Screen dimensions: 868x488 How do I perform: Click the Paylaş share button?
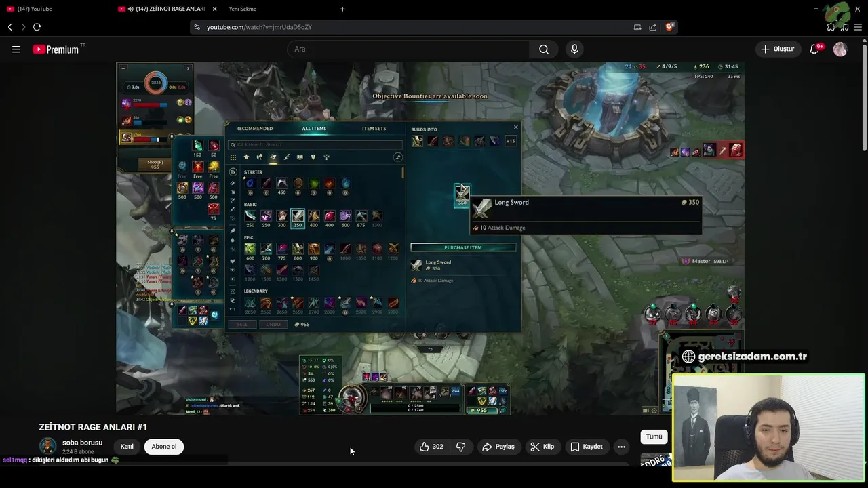pyautogui.click(x=498, y=447)
